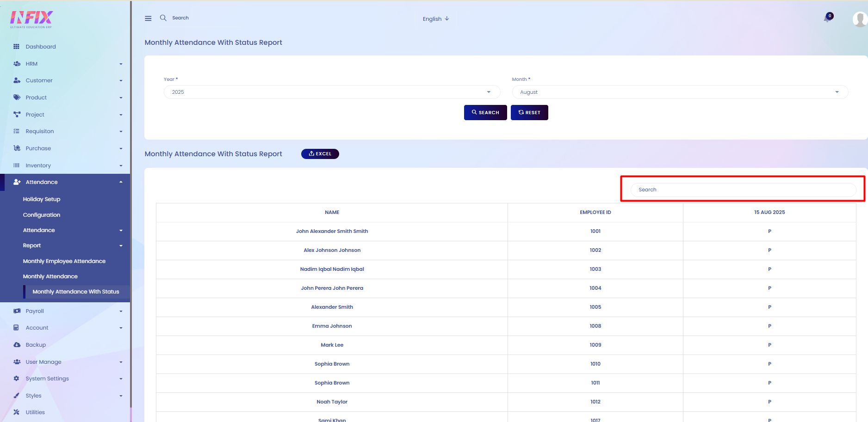
Task: Expand the Report submenu arrow
Action: point(121,246)
